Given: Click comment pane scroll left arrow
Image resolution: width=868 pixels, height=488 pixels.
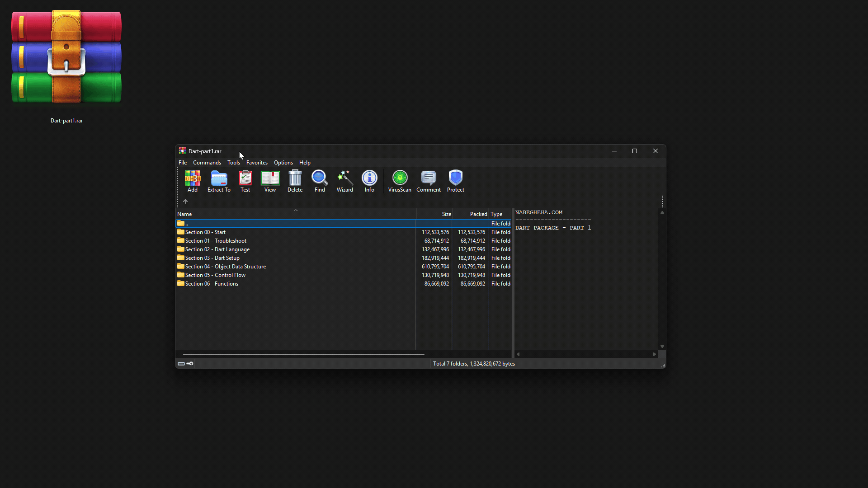Looking at the screenshot, I should coord(518,354).
